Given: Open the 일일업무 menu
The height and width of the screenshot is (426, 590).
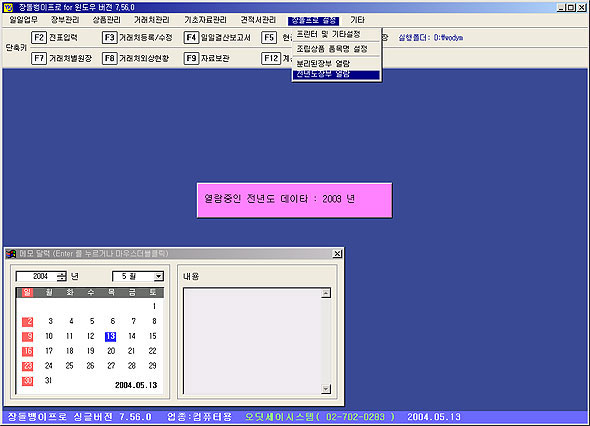Looking at the screenshot, I should click(24, 20).
